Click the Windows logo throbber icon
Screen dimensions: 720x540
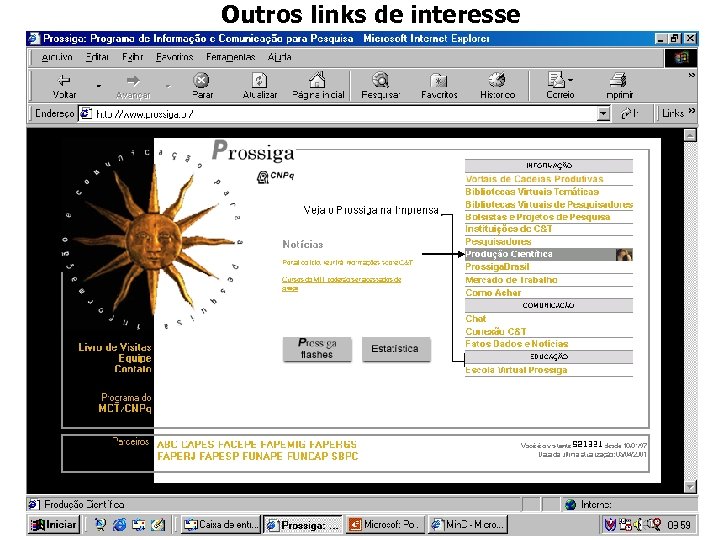click(x=681, y=57)
